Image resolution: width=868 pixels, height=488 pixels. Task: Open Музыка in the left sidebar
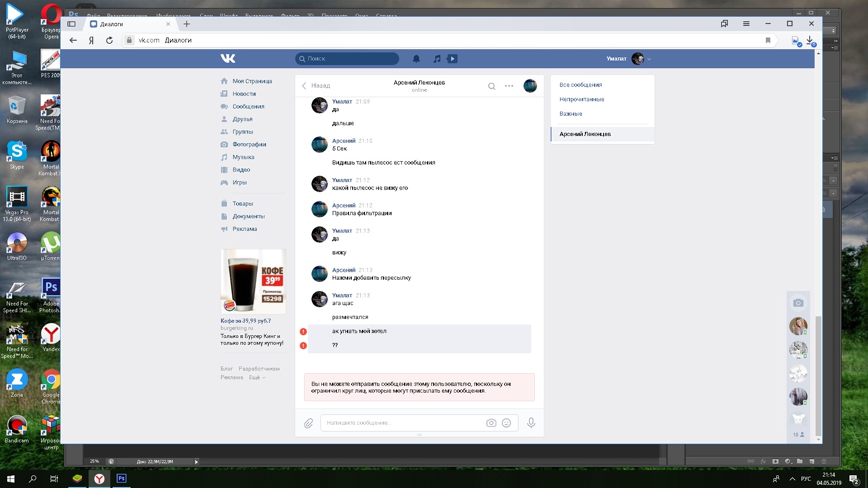tap(243, 157)
